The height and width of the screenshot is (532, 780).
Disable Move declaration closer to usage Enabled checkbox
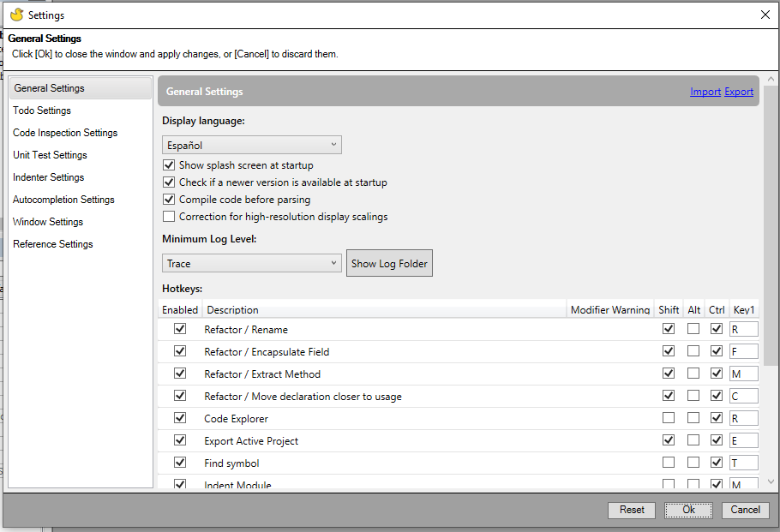180,396
